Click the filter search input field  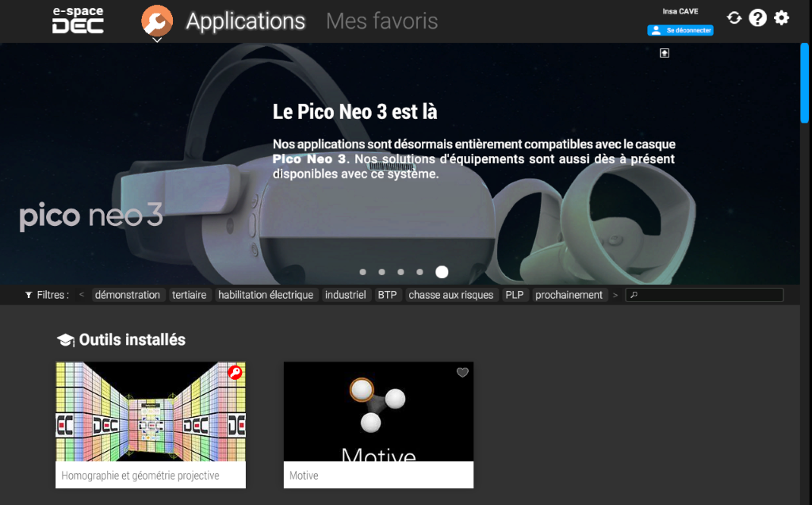click(704, 295)
